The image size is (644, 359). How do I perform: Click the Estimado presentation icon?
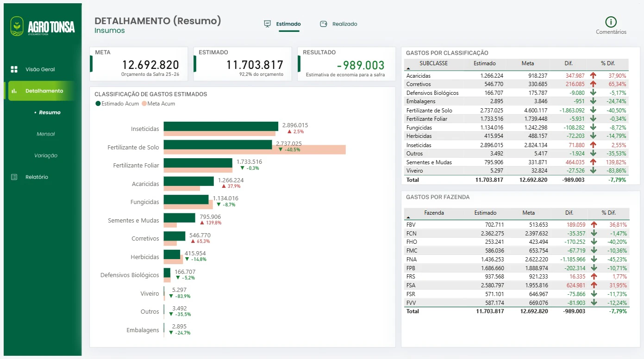pos(267,24)
